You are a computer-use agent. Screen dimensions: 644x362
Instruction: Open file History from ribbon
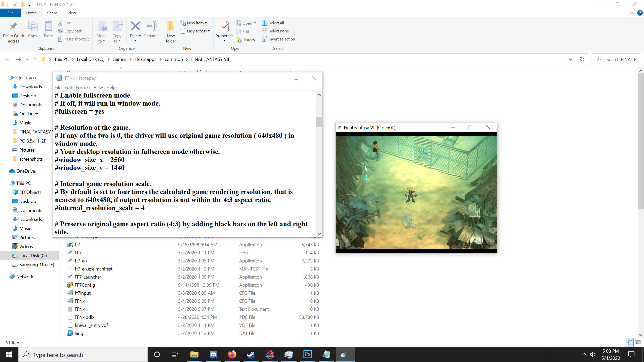point(246,40)
